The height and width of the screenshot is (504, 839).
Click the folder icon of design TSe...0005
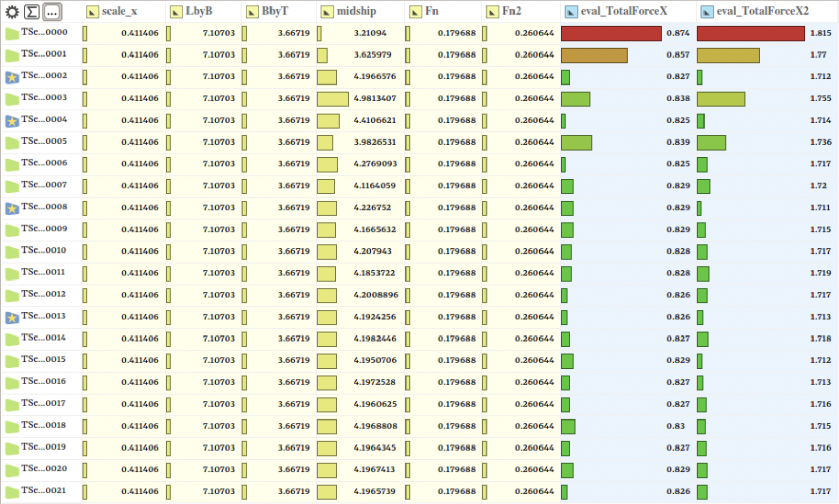[12, 144]
